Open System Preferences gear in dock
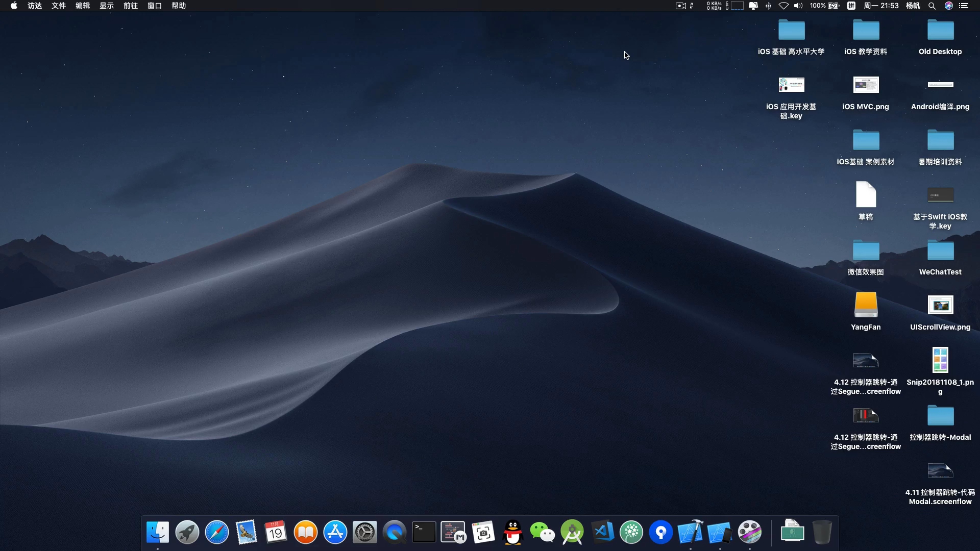 (x=365, y=533)
